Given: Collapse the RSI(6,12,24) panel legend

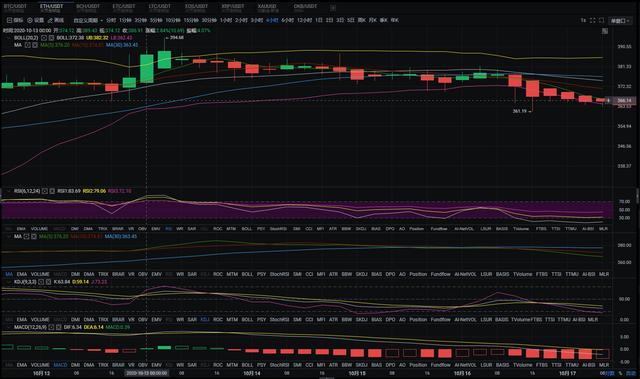Looking at the screenshot, I should [x=9, y=191].
